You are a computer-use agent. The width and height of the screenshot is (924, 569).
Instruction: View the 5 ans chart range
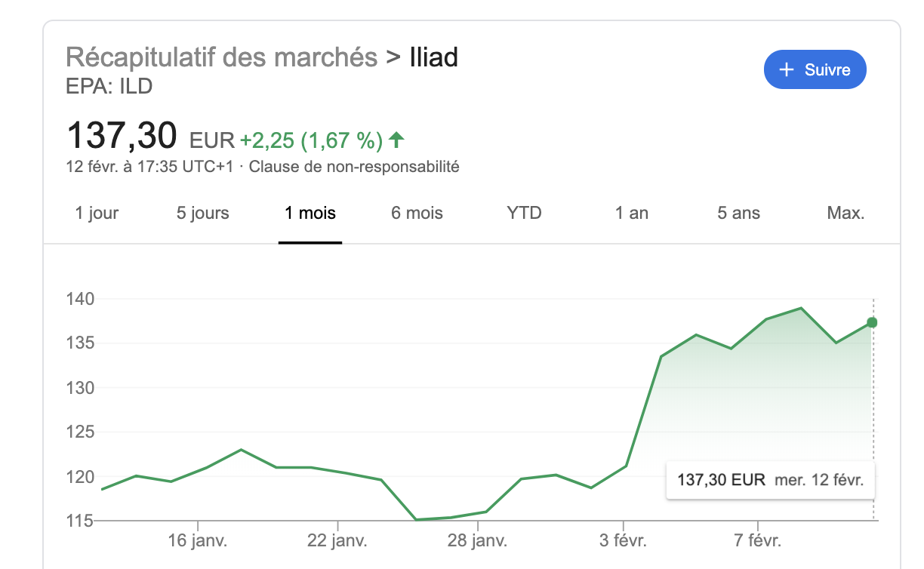click(x=738, y=213)
